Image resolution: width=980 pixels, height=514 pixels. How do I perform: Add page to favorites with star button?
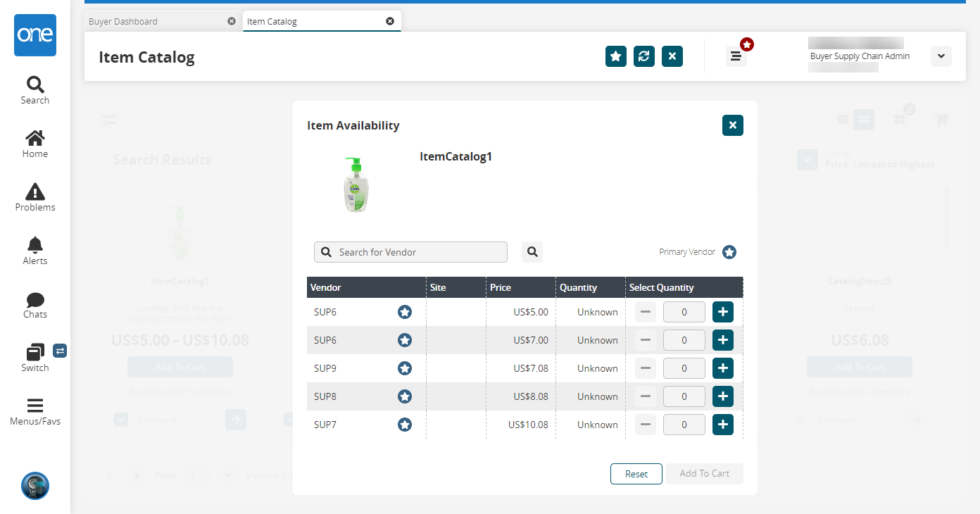[616, 56]
